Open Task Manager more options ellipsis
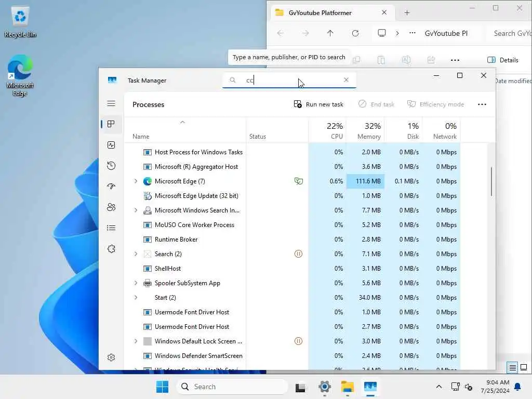The image size is (532, 399). pyautogui.click(x=482, y=104)
